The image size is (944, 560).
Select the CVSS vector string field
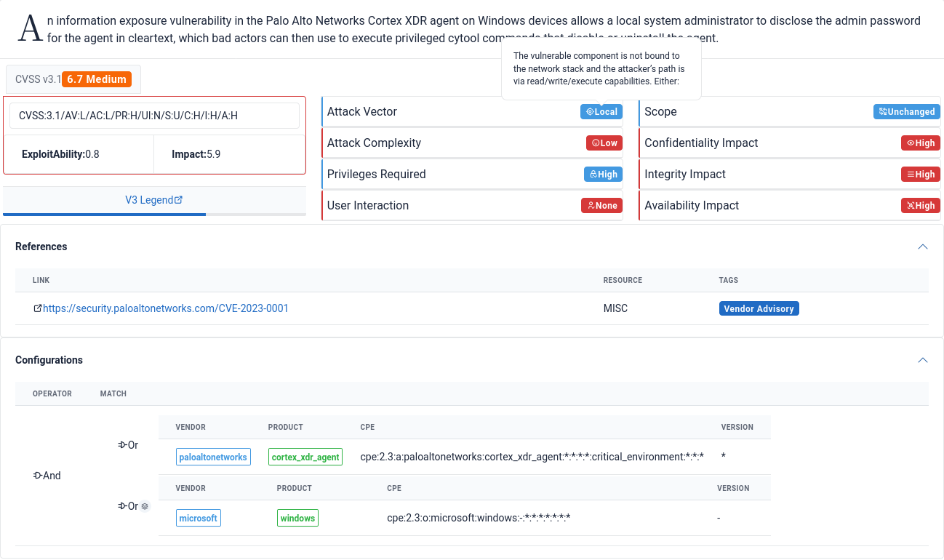(x=154, y=116)
